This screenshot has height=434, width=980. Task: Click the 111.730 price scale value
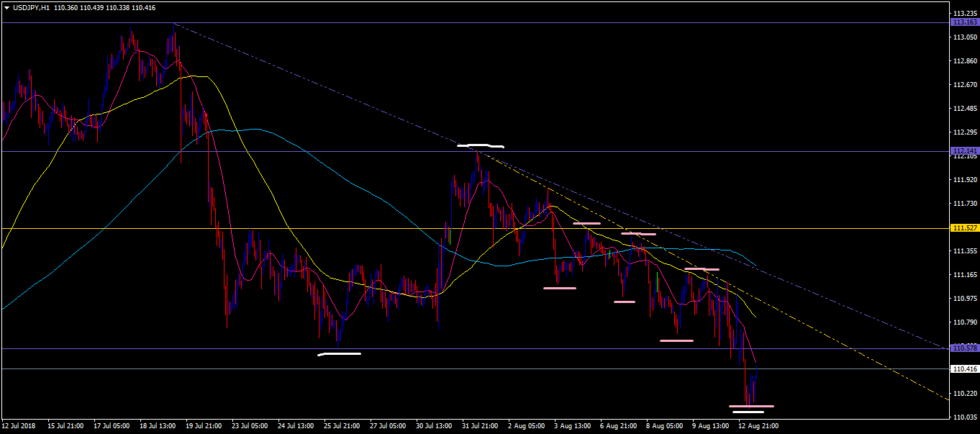click(964, 204)
